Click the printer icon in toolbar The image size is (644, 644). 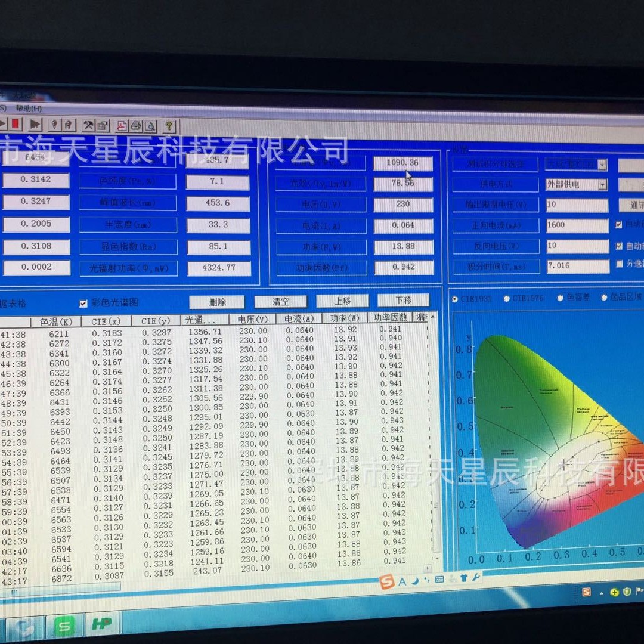(136, 126)
